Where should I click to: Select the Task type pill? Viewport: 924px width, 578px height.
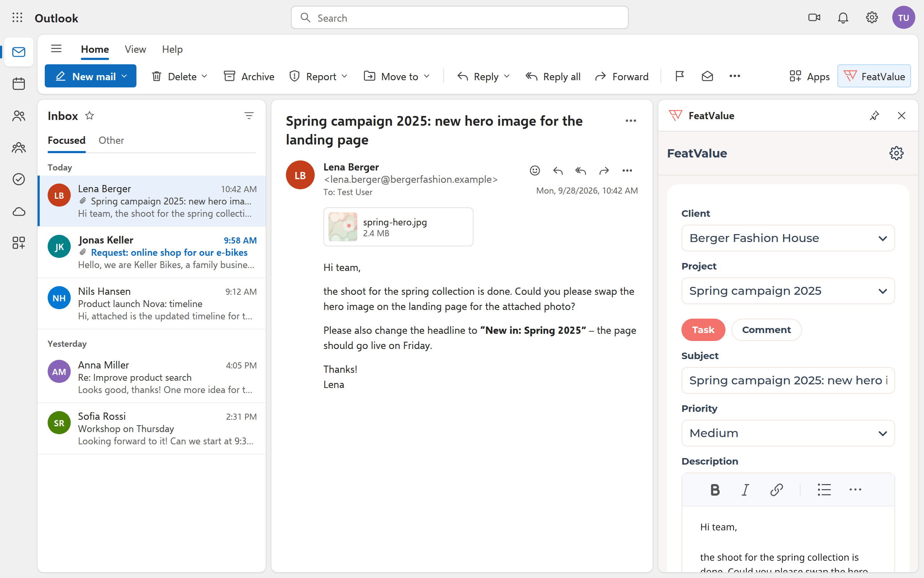click(x=703, y=329)
